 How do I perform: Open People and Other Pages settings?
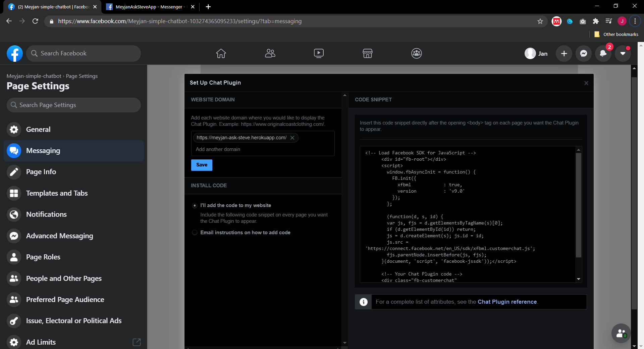pyautogui.click(x=73, y=279)
